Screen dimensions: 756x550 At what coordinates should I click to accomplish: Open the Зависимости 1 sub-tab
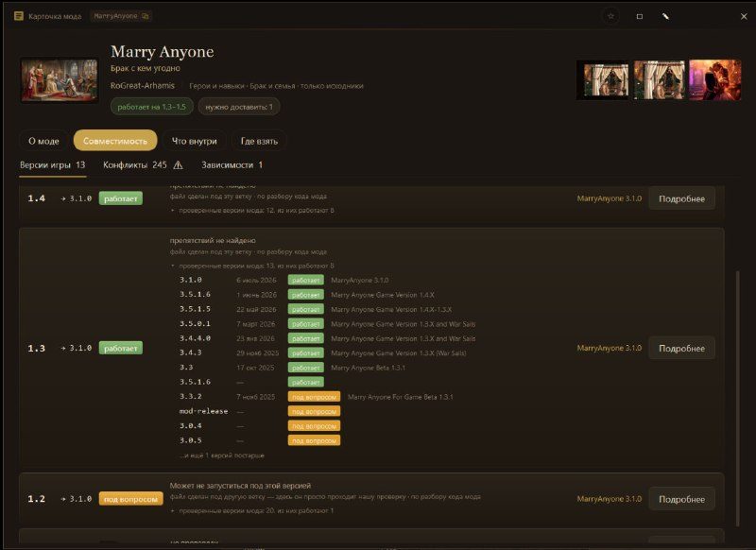[x=232, y=165]
